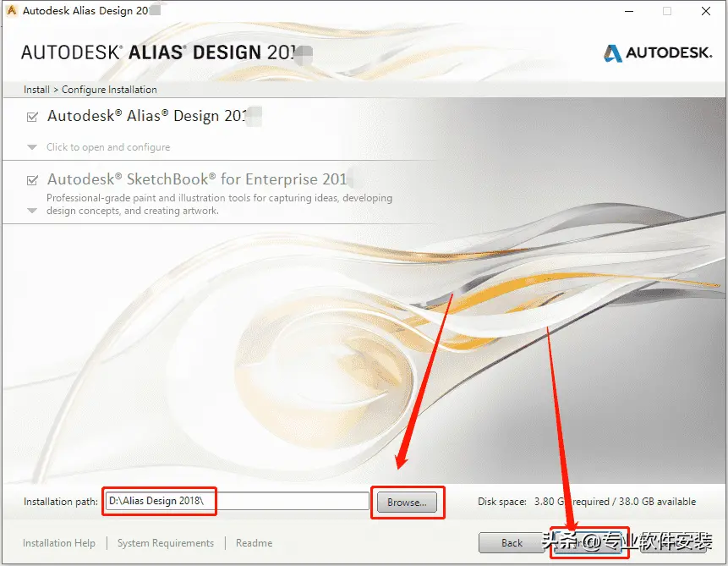
Task: Expand Alias Design configuration arrow
Action: [32, 147]
